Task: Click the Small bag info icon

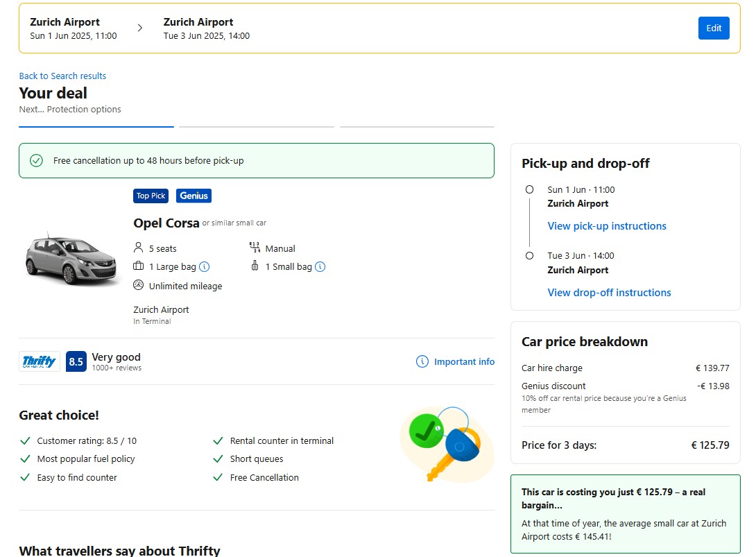Action: [320, 267]
